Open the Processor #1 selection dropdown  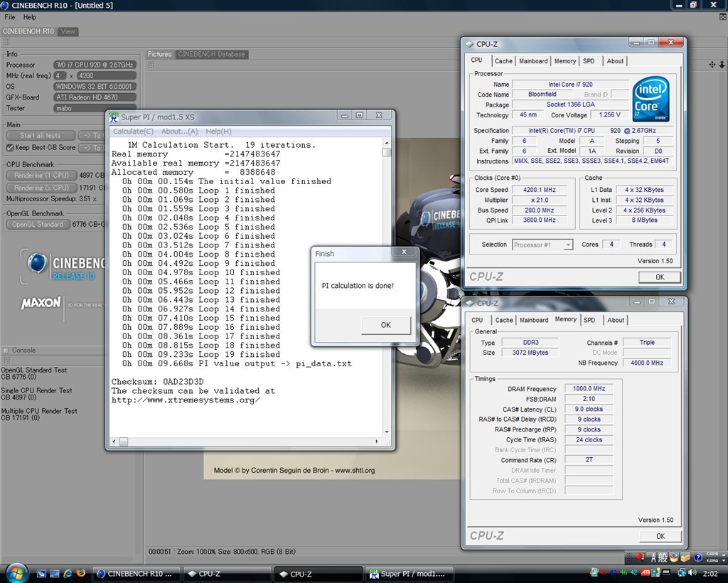pos(542,245)
